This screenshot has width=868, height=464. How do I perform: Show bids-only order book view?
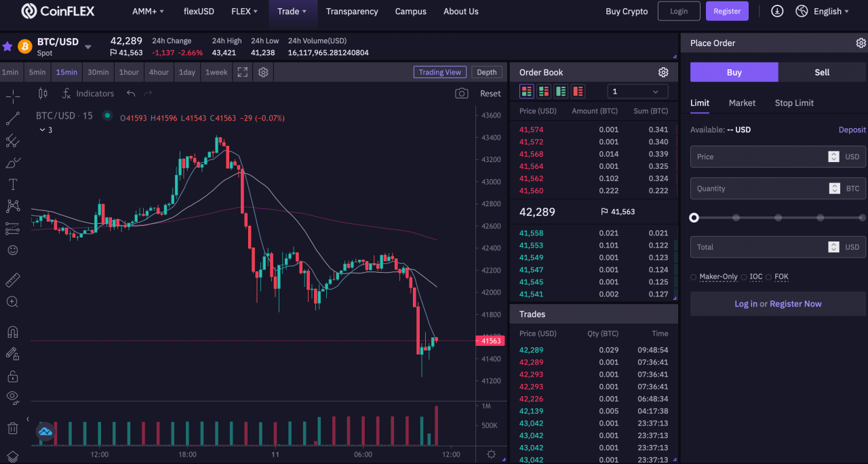tap(561, 91)
